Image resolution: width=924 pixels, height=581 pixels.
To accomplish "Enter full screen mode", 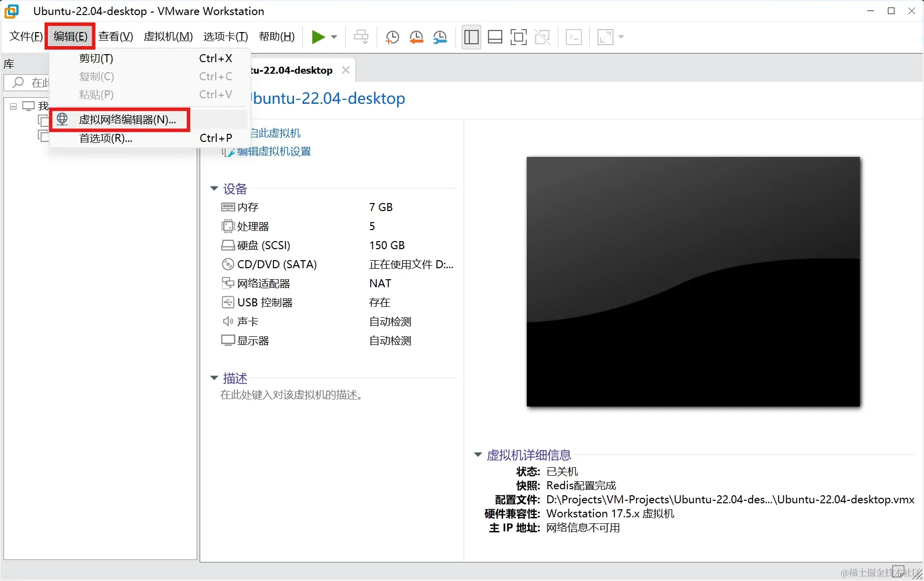I will (x=519, y=37).
